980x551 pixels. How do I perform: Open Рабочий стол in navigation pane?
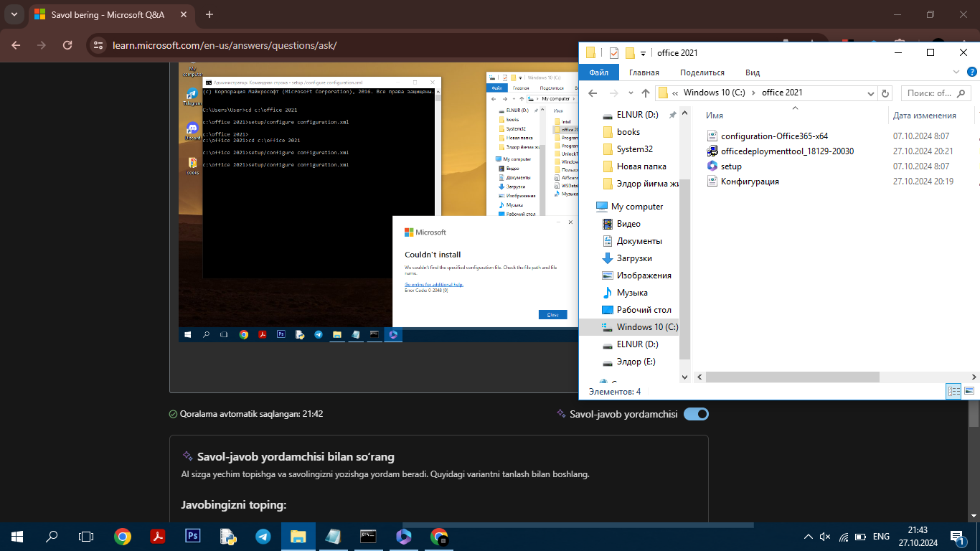644,310
